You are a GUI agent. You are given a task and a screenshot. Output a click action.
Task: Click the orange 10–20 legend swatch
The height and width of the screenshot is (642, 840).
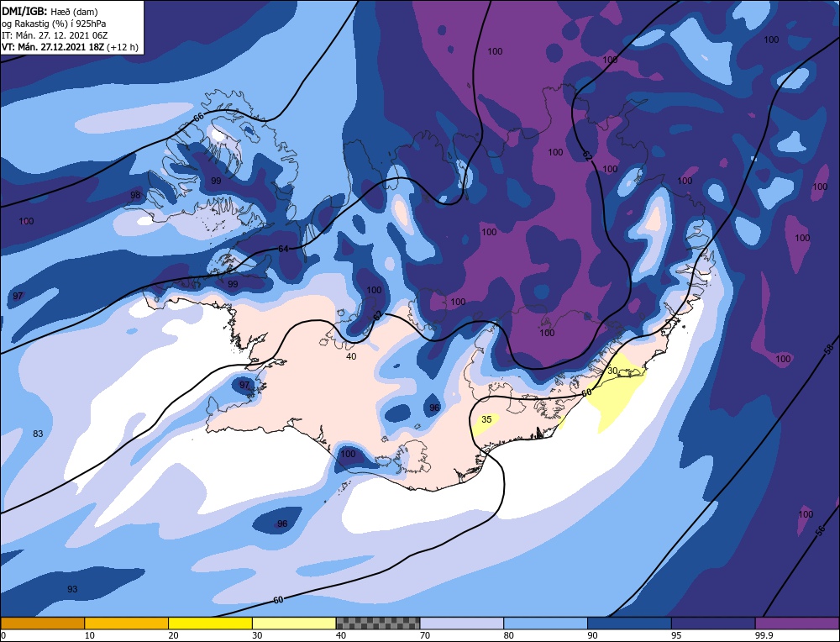(127, 623)
